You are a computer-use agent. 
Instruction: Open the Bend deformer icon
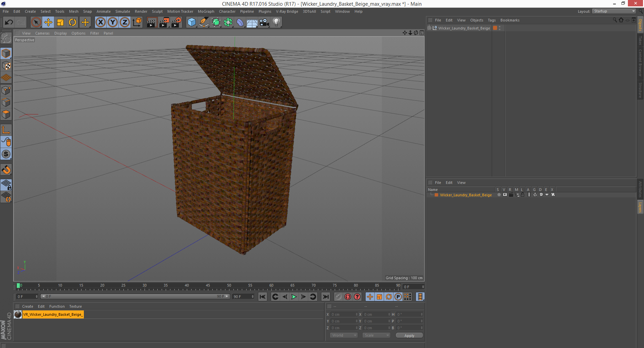click(x=240, y=22)
